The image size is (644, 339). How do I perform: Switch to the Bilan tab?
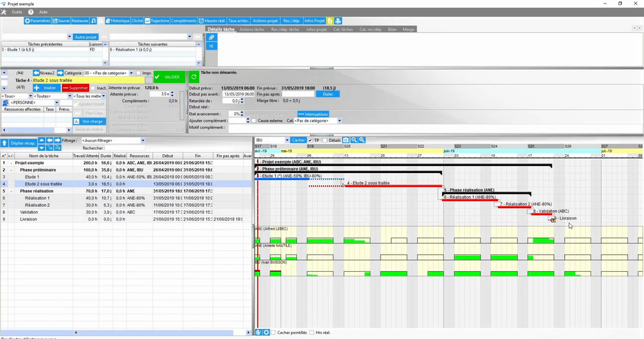point(392,30)
